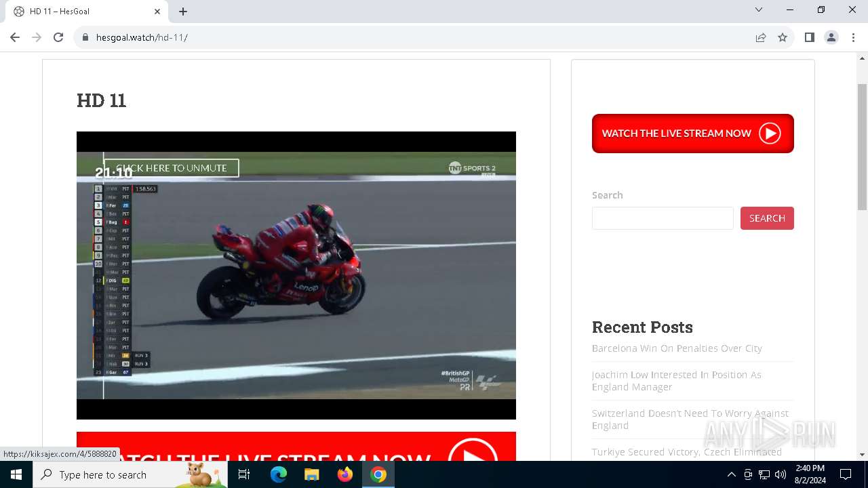Click the live stream video player
868x488 pixels.
(x=296, y=275)
